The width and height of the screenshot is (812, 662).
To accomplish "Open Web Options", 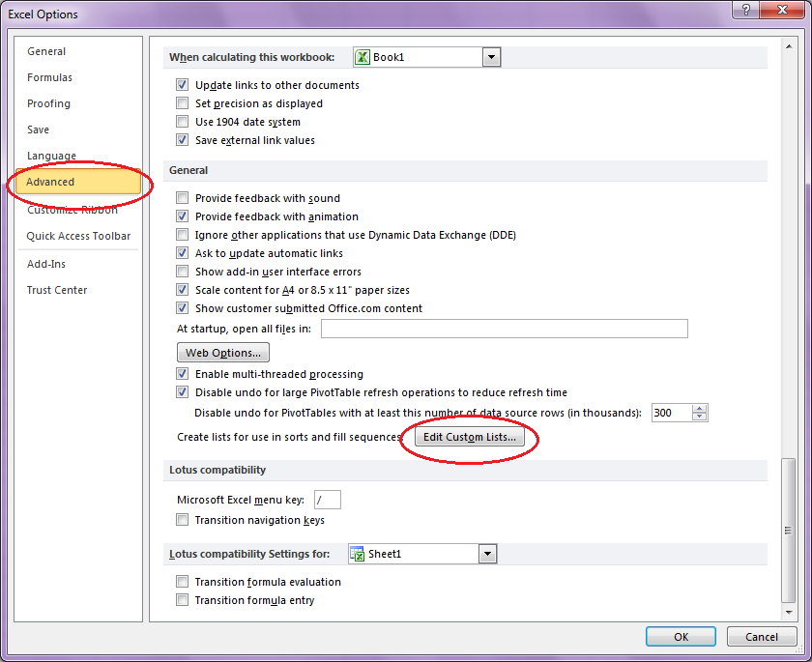I will (222, 352).
